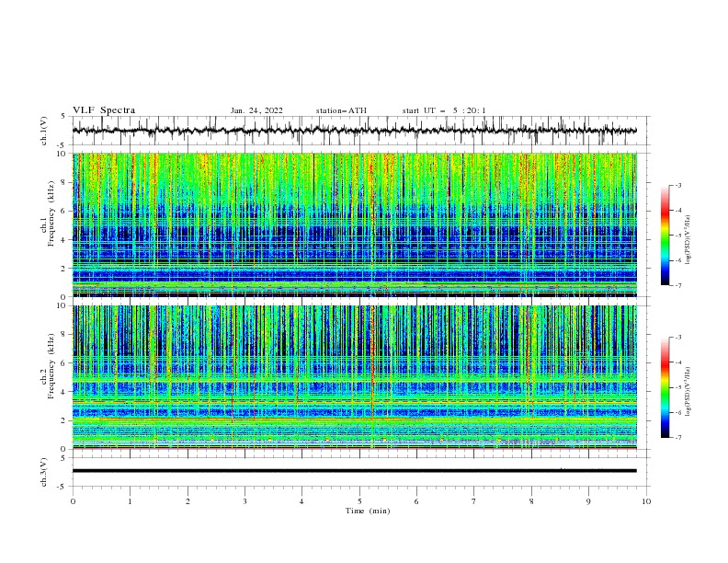
Task: Click the upper log(PSD)(V²/Hz) colorbar label
Action: tap(688, 240)
